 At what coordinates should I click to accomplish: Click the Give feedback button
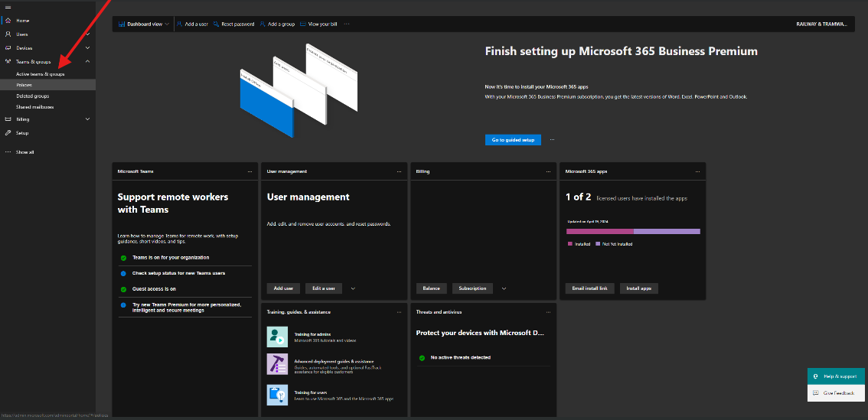click(x=836, y=393)
